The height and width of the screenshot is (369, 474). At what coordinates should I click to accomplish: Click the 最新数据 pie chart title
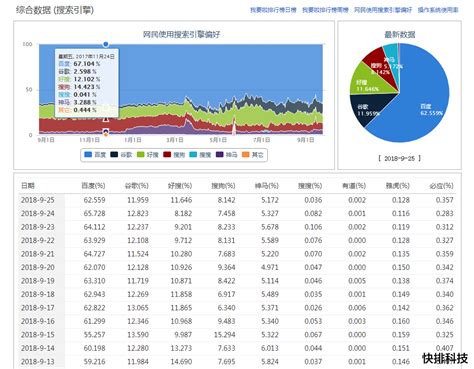pyautogui.click(x=399, y=35)
